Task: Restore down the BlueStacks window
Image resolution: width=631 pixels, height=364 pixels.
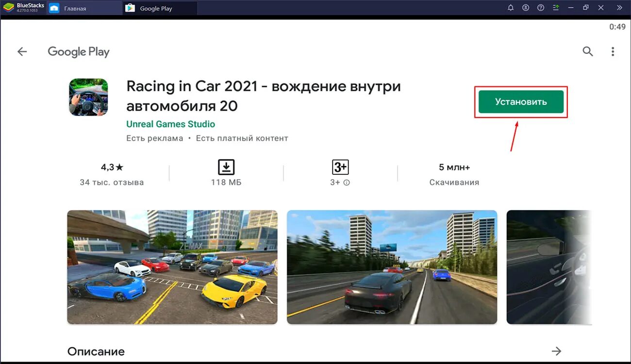Action: [x=586, y=8]
